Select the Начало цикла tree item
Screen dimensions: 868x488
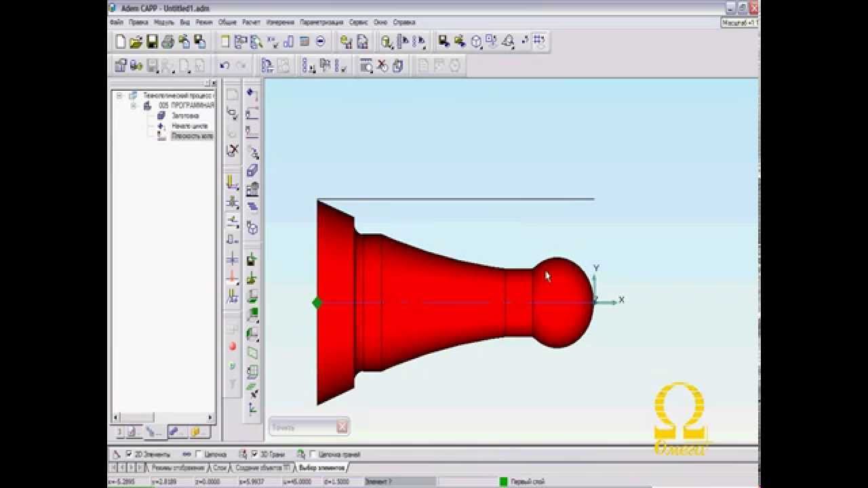189,126
